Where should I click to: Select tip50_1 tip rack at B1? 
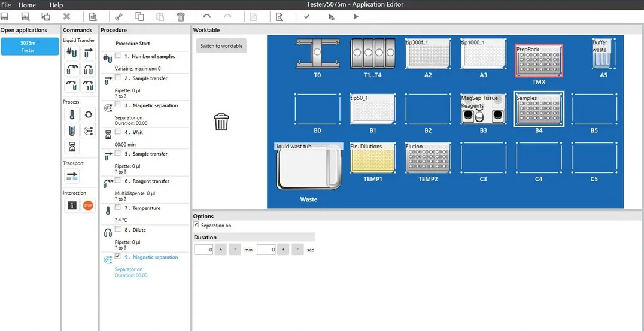(372, 110)
